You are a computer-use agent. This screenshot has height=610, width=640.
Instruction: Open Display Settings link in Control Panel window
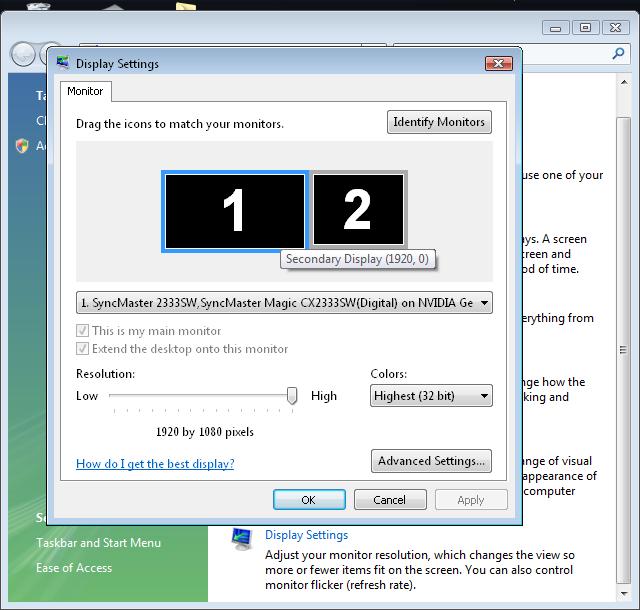click(307, 535)
